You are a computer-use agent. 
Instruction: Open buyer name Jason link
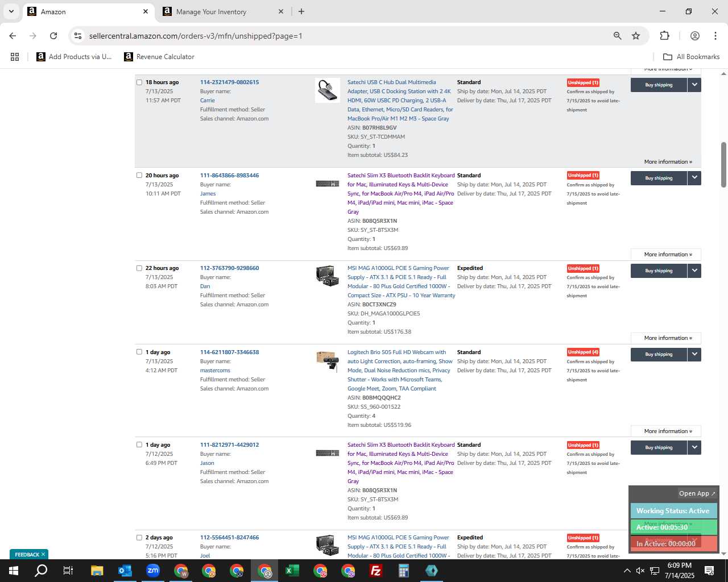point(207,463)
